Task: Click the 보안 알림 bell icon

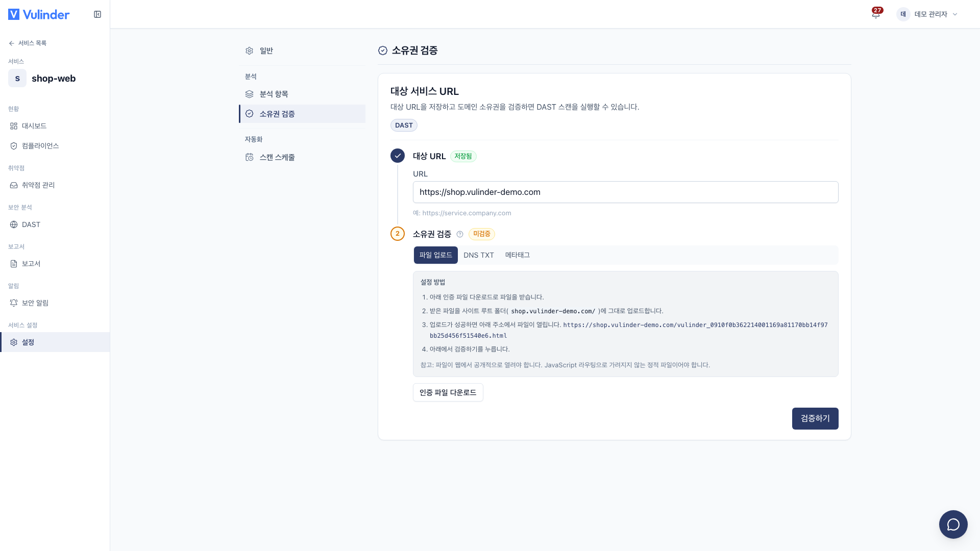Action: (14, 303)
